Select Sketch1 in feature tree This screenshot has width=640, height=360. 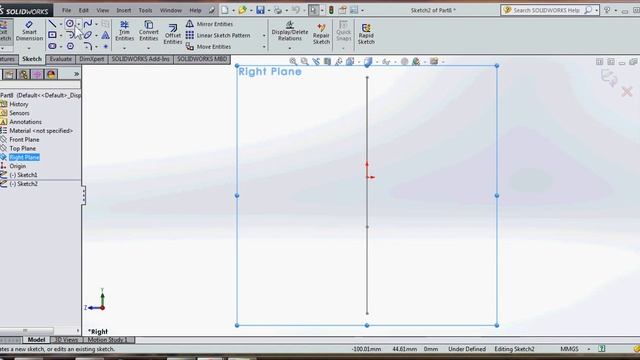pos(23,175)
